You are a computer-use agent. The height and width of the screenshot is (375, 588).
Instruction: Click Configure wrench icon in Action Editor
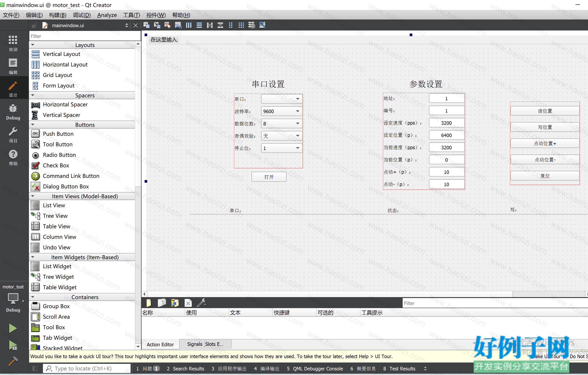point(201,303)
